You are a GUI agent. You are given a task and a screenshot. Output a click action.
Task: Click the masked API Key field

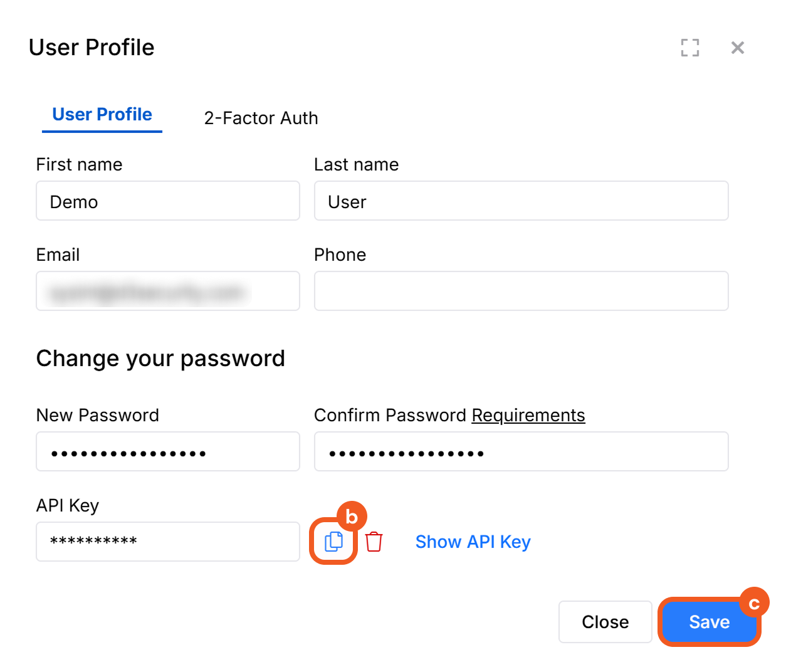pos(168,542)
